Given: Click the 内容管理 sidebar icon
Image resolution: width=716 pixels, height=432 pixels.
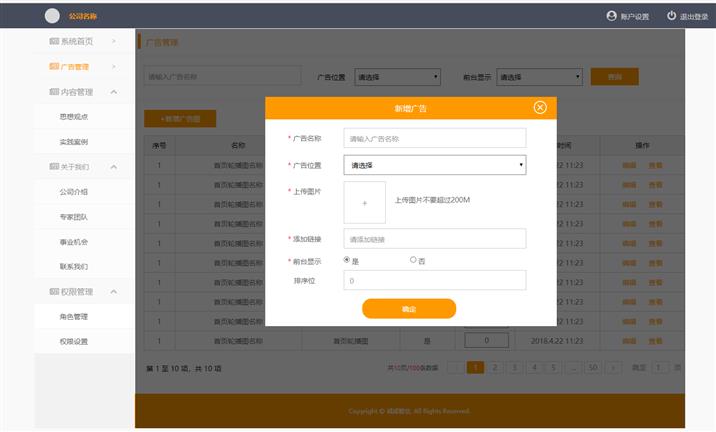Looking at the screenshot, I should pyautogui.click(x=54, y=92).
